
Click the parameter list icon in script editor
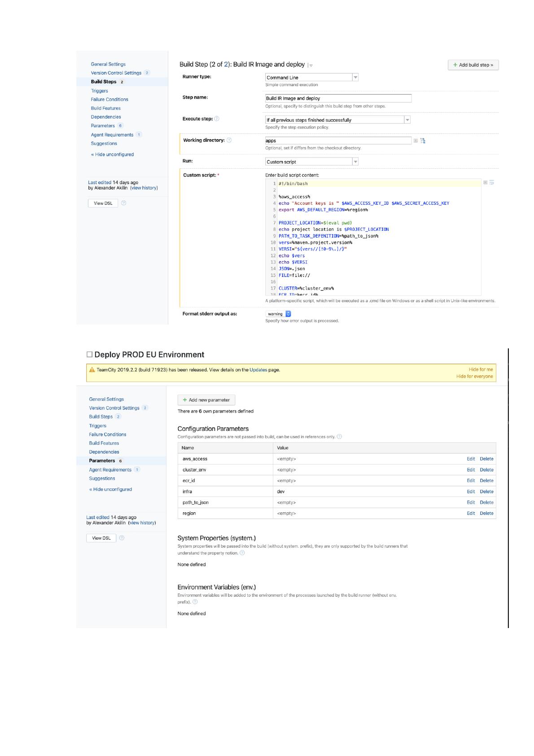(x=485, y=182)
